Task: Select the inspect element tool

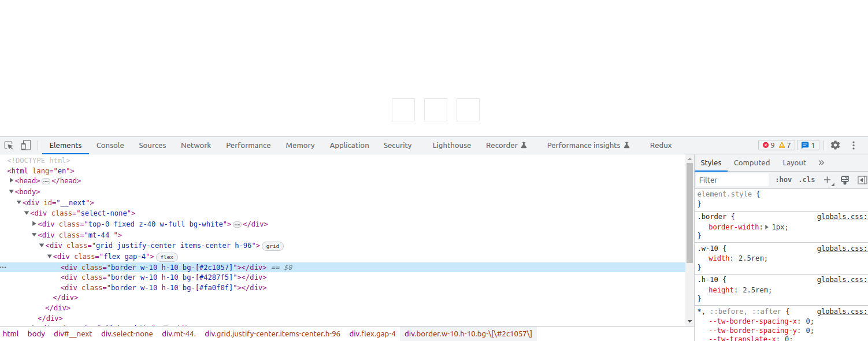Action: point(8,145)
